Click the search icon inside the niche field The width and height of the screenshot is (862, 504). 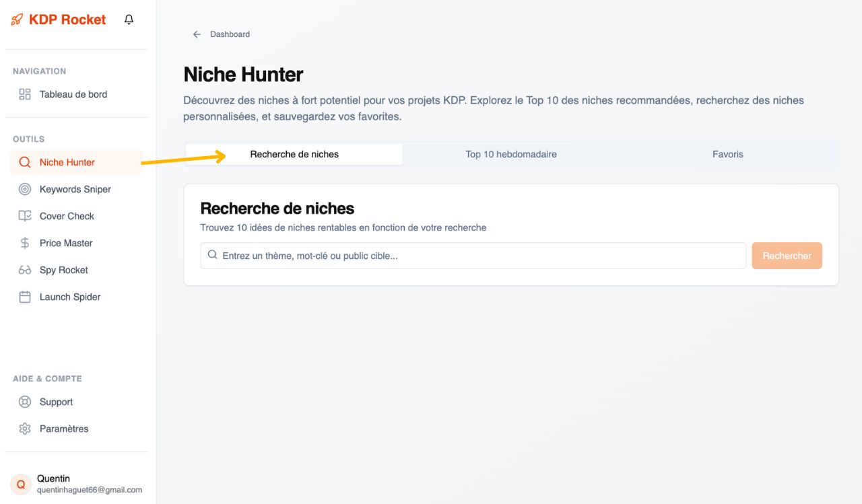tap(212, 255)
